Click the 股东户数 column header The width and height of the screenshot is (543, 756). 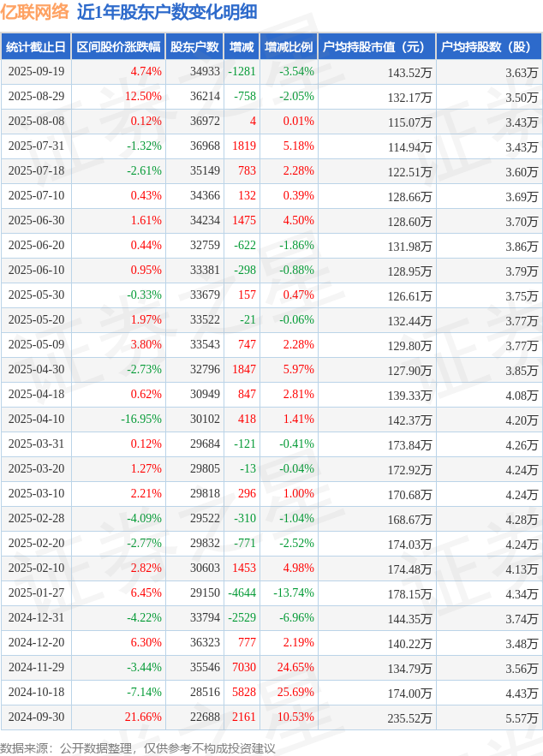coord(194,47)
